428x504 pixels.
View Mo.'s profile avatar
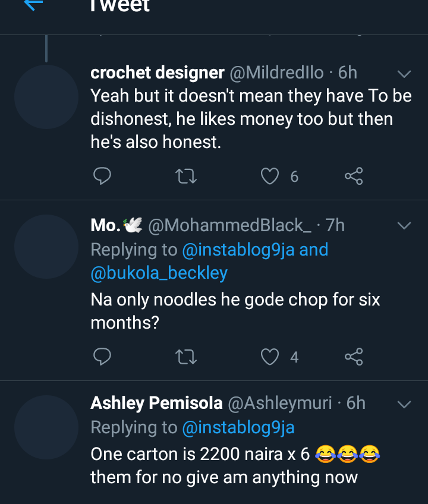46,247
